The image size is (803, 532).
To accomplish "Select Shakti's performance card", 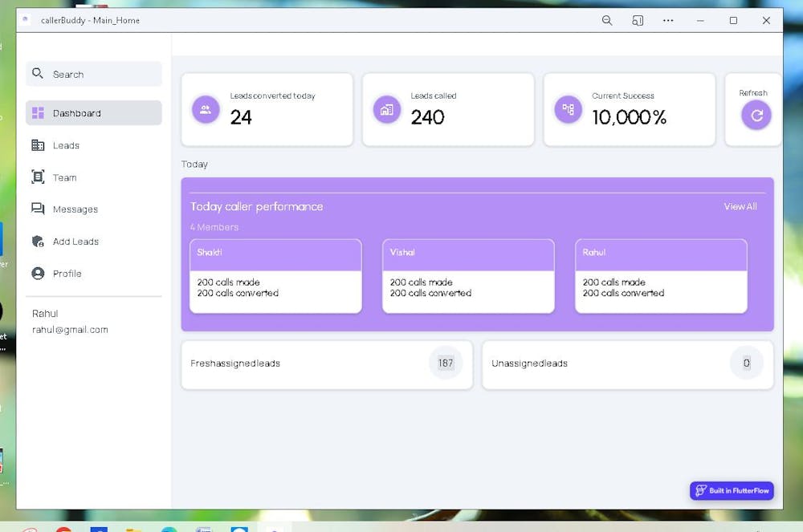I will click(275, 276).
